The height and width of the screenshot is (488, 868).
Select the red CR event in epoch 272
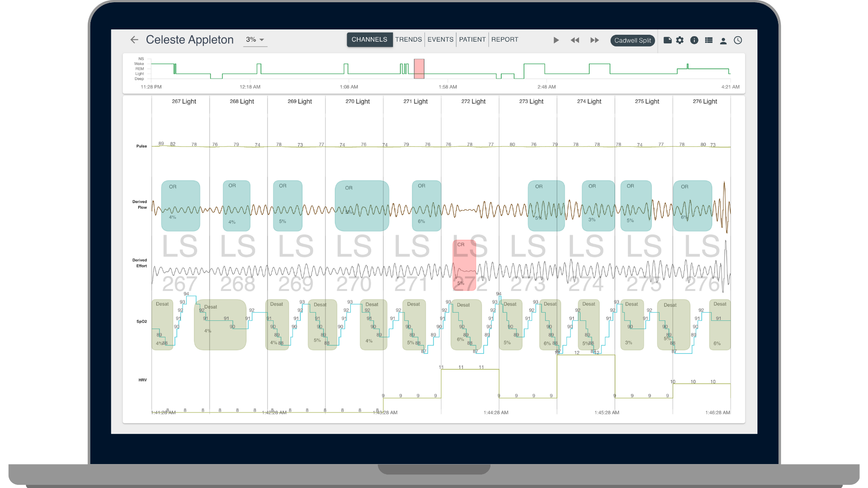coord(464,265)
